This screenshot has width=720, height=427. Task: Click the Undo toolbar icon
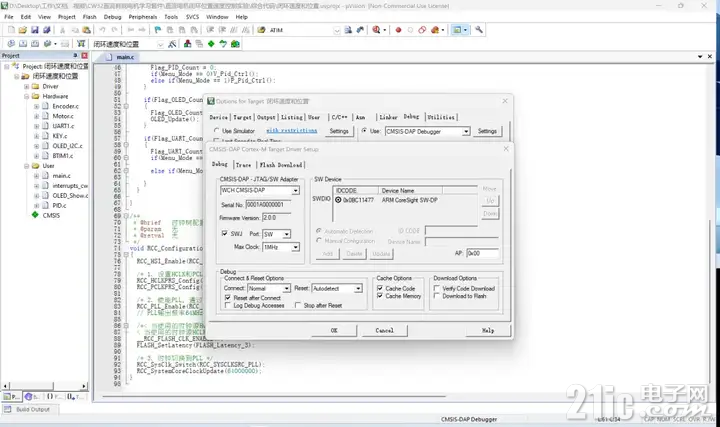coord(102,30)
